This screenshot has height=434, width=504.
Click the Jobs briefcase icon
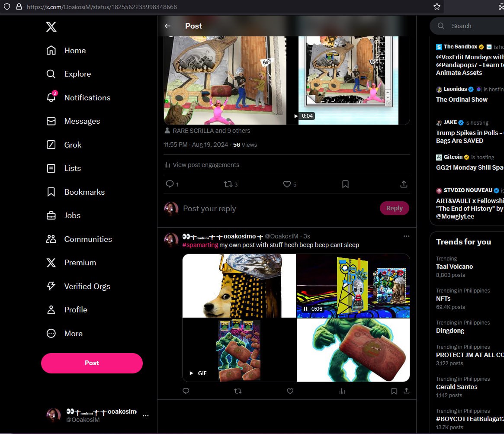click(51, 215)
